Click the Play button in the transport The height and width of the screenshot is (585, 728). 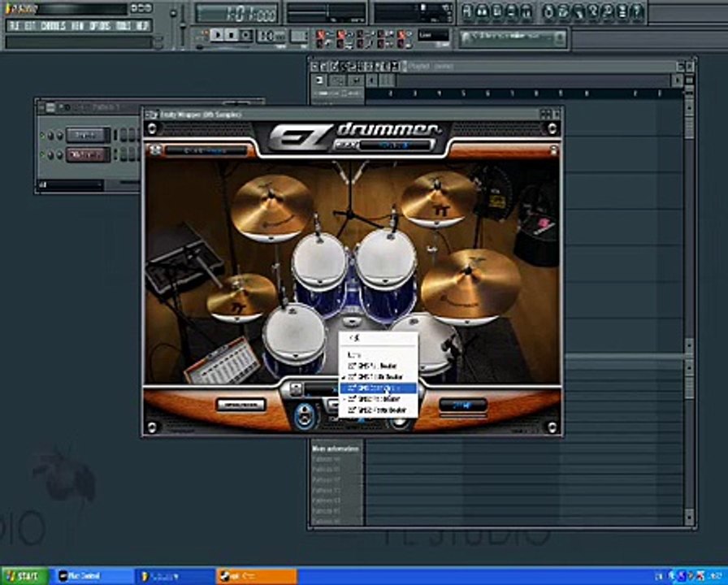point(216,35)
